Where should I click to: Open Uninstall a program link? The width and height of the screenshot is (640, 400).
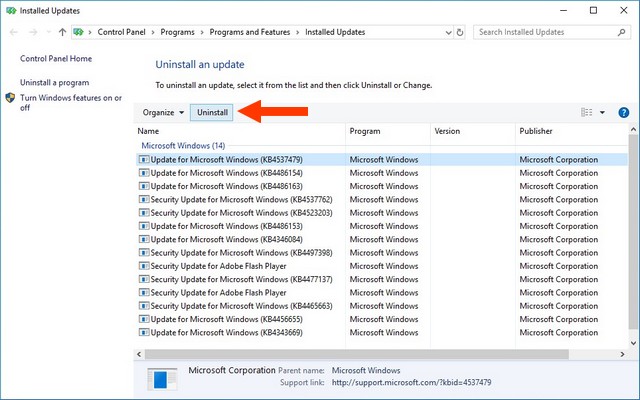tap(54, 82)
